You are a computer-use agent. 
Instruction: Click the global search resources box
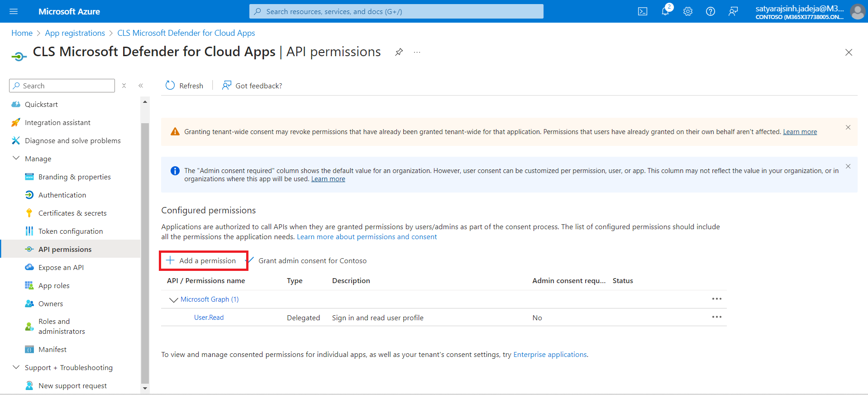pyautogui.click(x=396, y=11)
